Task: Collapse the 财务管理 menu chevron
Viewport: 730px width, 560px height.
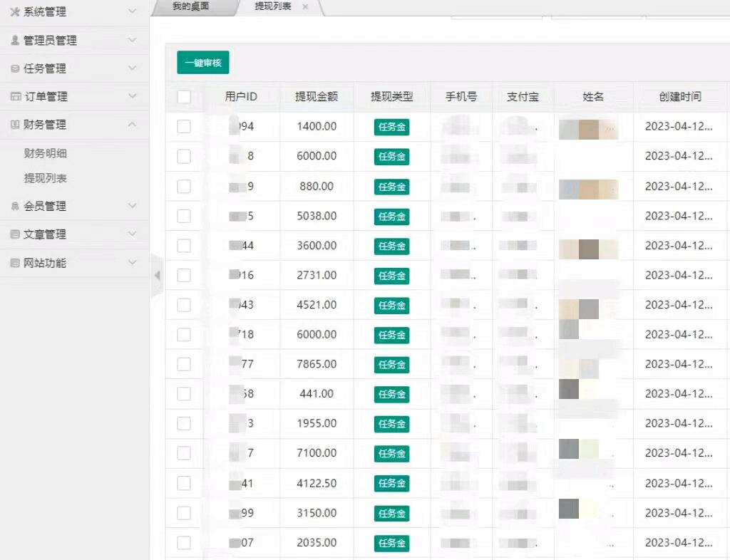Action: [132, 125]
